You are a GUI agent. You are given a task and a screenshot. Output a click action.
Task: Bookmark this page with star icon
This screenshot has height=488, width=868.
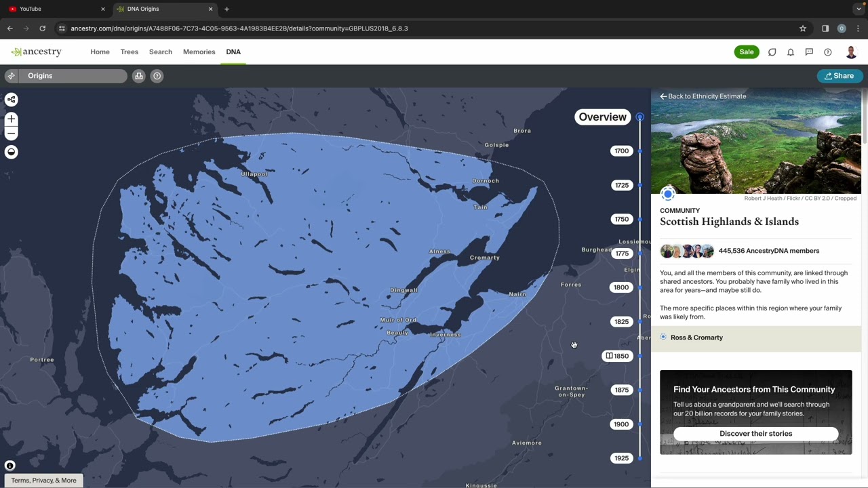(803, 28)
